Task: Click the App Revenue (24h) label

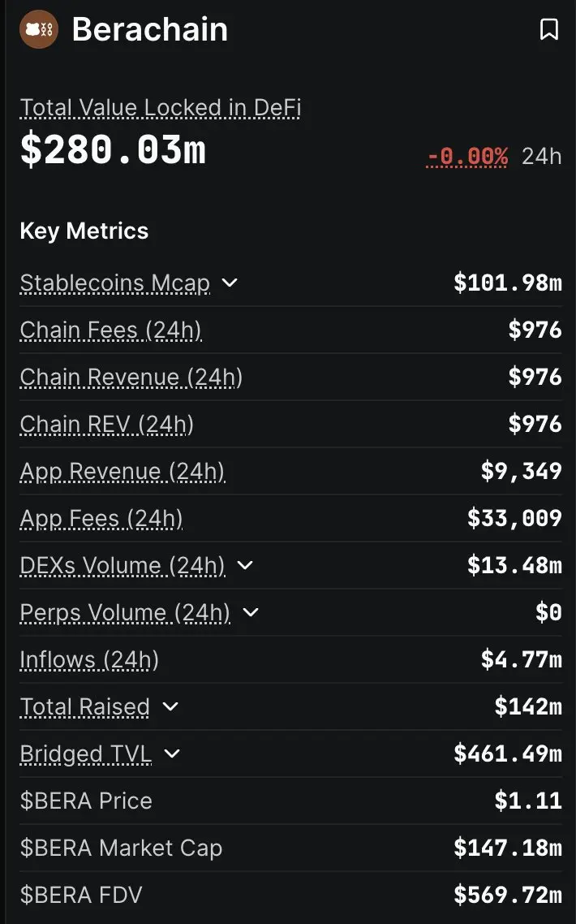Action: click(x=123, y=471)
